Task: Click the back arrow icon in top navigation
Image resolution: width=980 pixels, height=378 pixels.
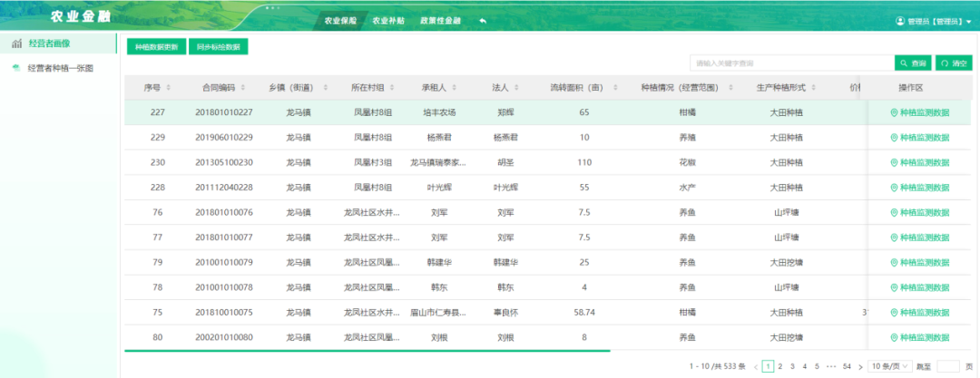Action: (x=484, y=21)
